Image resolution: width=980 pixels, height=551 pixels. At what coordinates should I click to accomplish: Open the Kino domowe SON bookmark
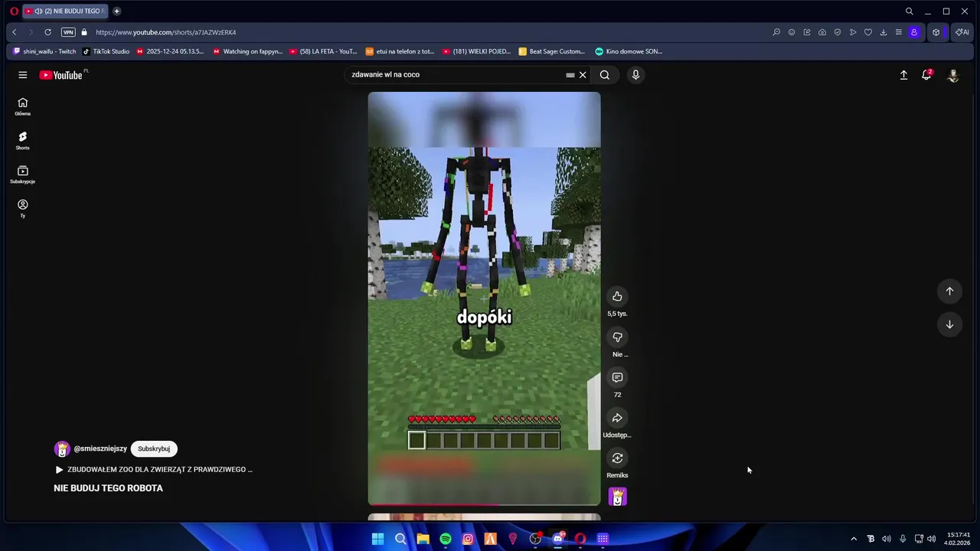tap(629, 51)
